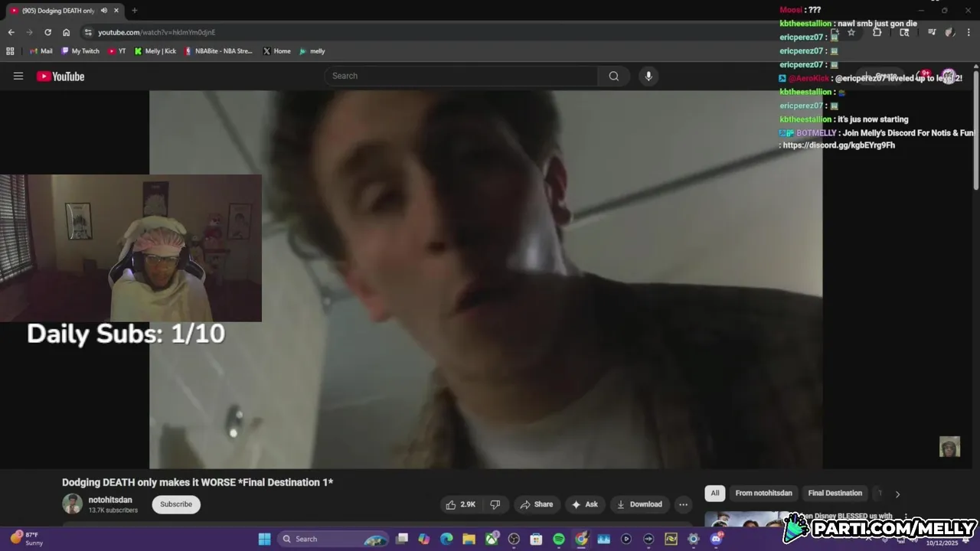Click the YouTube search magnifier button
The height and width of the screenshot is (551, 980).
click(614, 76)
